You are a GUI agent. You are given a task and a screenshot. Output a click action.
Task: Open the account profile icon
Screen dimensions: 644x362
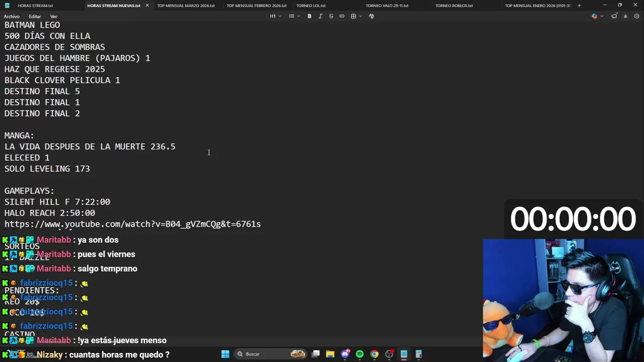click(x=625, y=16)
